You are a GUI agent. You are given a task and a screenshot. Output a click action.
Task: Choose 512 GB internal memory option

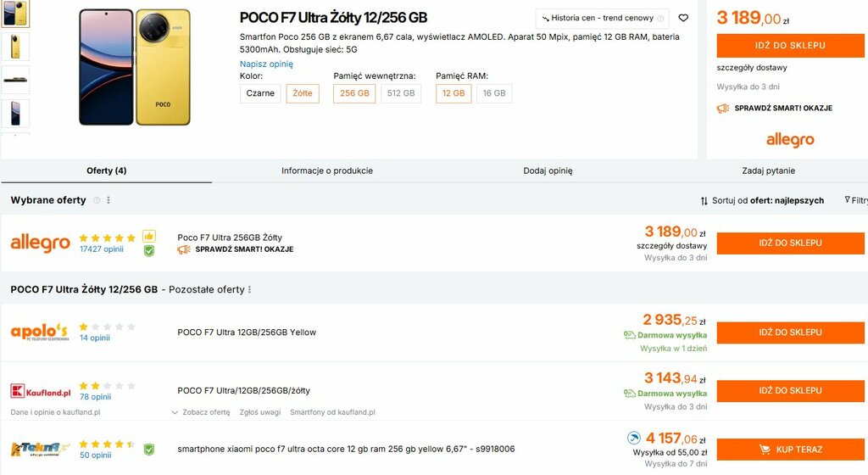coord(401,93)
